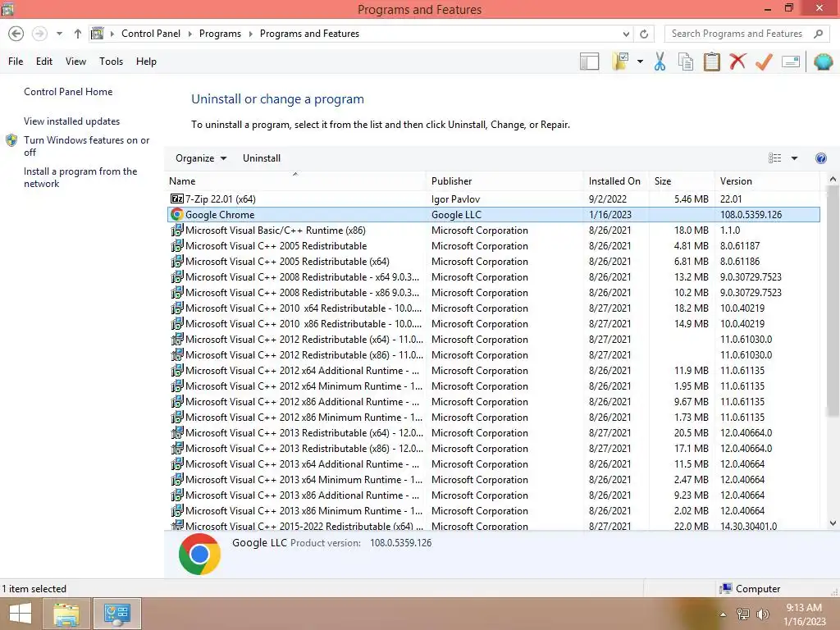
Task: Click the 7-Zip program icon
Action: pyautogui.click(x=177, y=199)
